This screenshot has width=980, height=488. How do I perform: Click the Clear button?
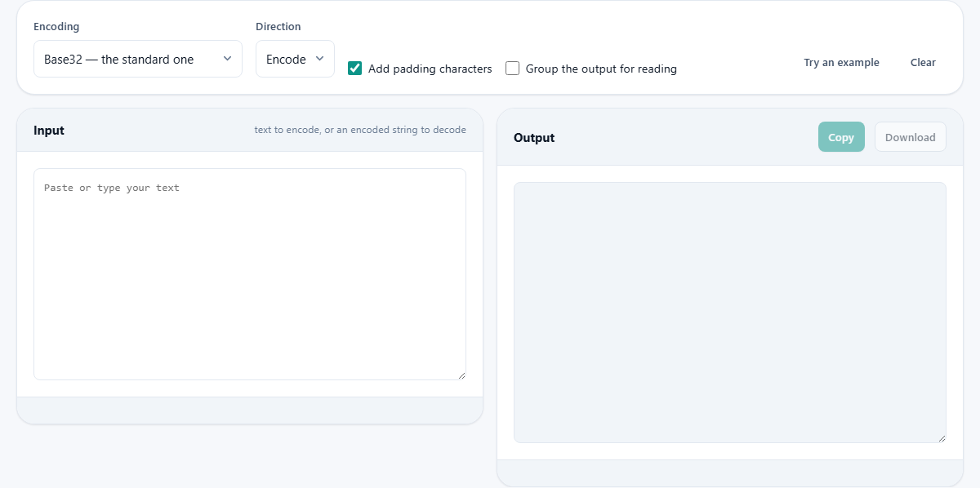[923, 63]
